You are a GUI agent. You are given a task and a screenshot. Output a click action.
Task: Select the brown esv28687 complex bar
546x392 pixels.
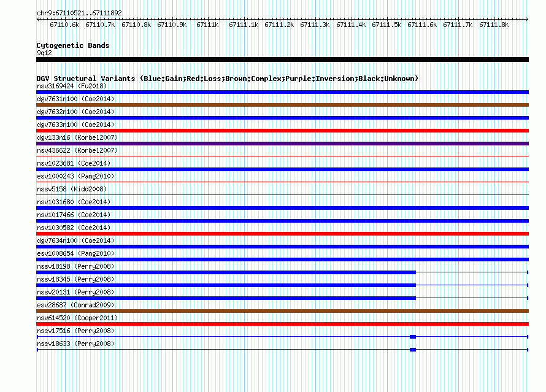(282, 311)
